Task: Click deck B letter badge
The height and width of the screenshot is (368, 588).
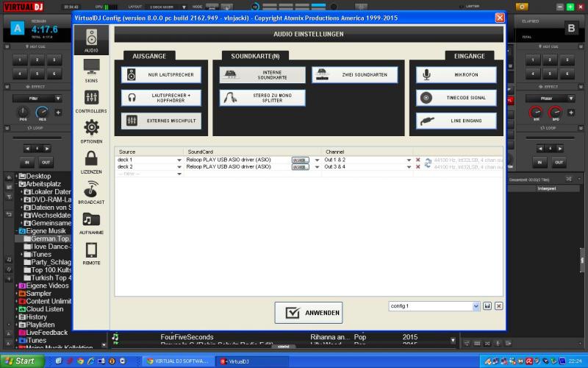Action: point(571,28)
